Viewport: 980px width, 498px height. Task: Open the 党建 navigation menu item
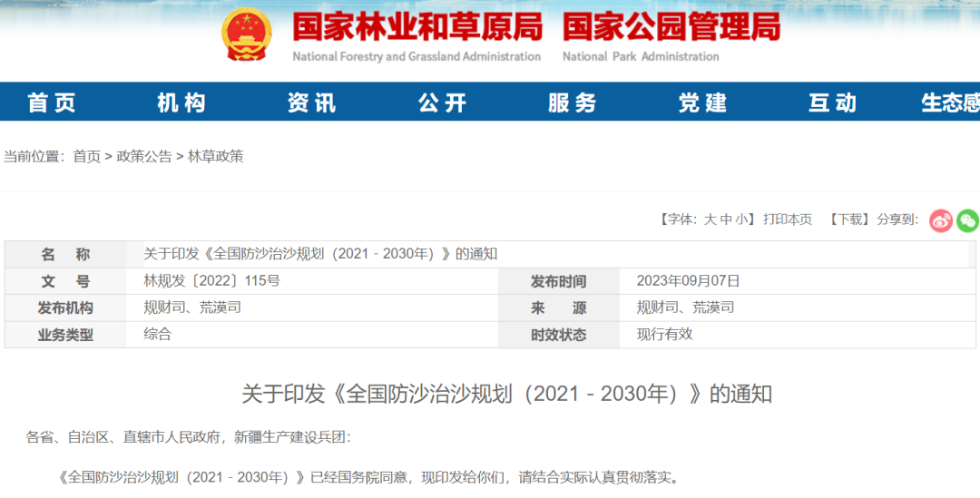(703, 103)
